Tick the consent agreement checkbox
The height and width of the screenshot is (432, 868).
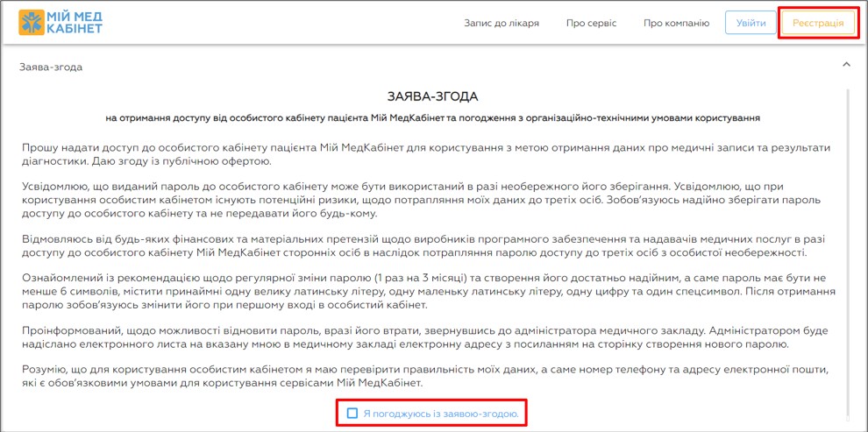tap(352, 413)
